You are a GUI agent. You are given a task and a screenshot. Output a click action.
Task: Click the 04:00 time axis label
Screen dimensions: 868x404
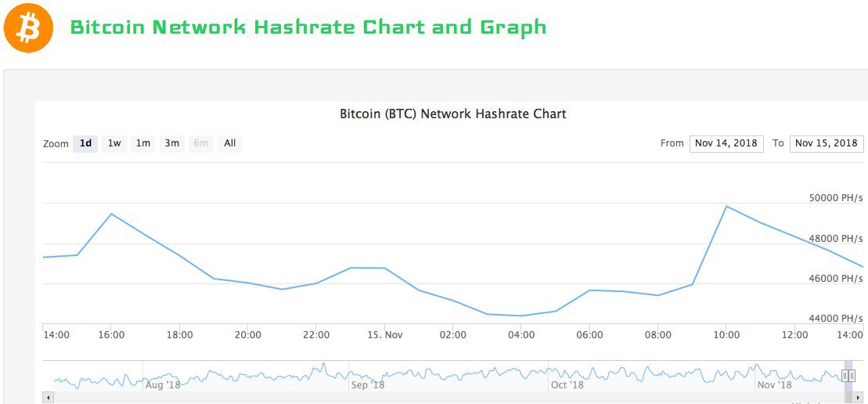coord(521,335)
